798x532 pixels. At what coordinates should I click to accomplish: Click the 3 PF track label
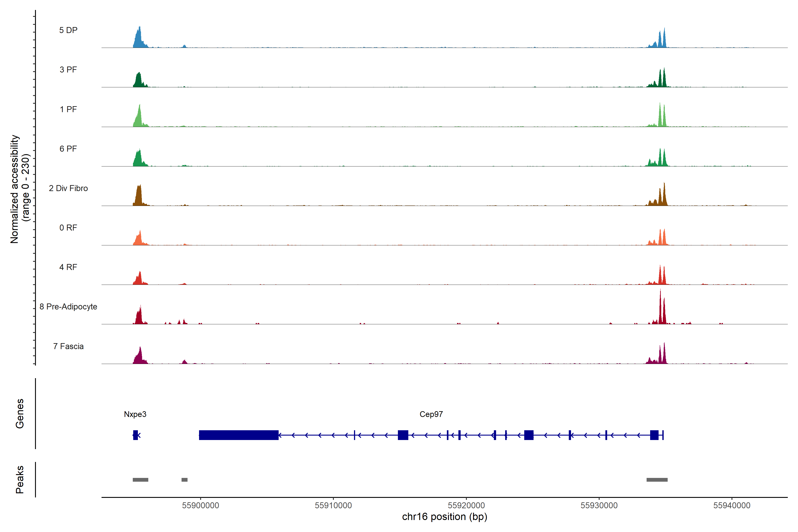[x=68, y=70]
